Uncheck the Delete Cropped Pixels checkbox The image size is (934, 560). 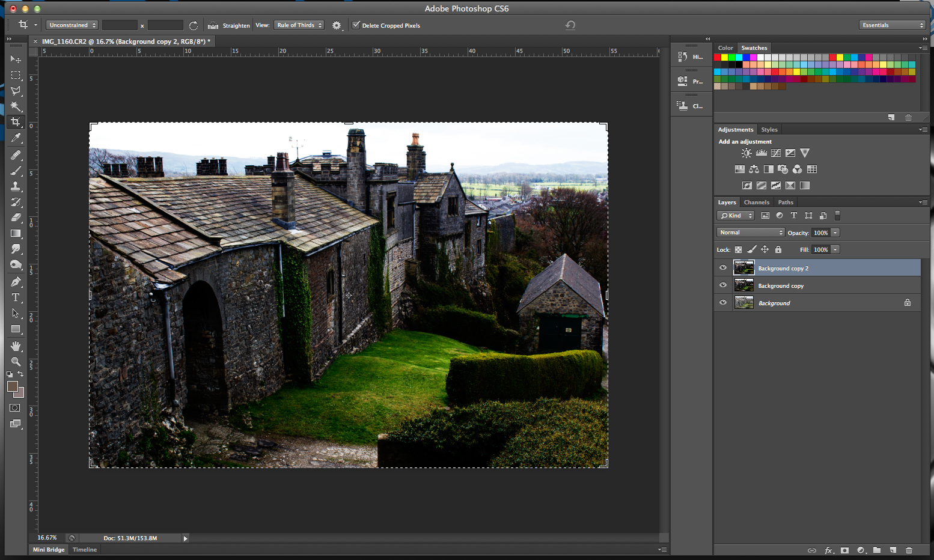point(356,25)
